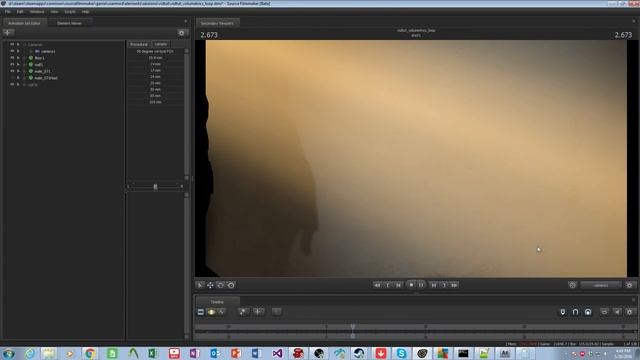Open Visual Studio from the taskbar
This screenshot has width=640, height=360.
coord(277,353)
